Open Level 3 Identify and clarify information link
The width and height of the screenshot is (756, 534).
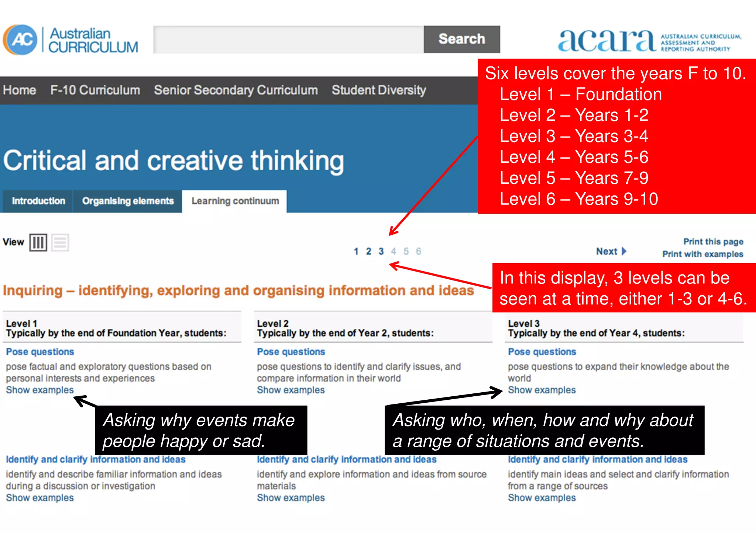click(598, 459)
